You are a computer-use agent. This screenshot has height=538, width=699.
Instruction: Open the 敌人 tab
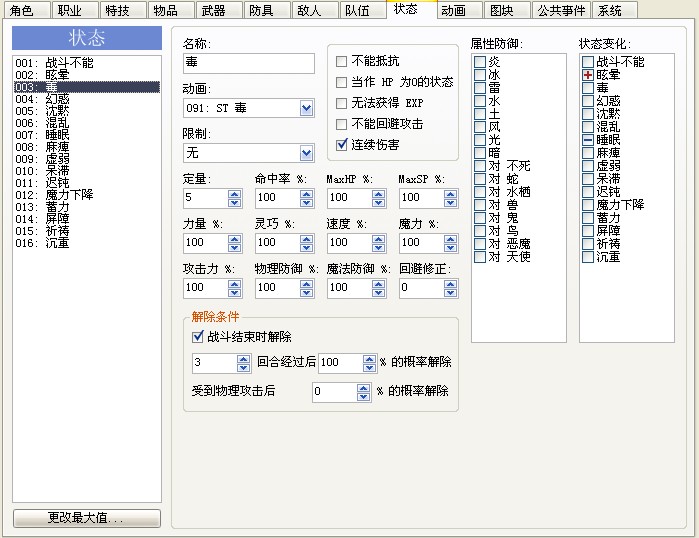tap(314, 10)
